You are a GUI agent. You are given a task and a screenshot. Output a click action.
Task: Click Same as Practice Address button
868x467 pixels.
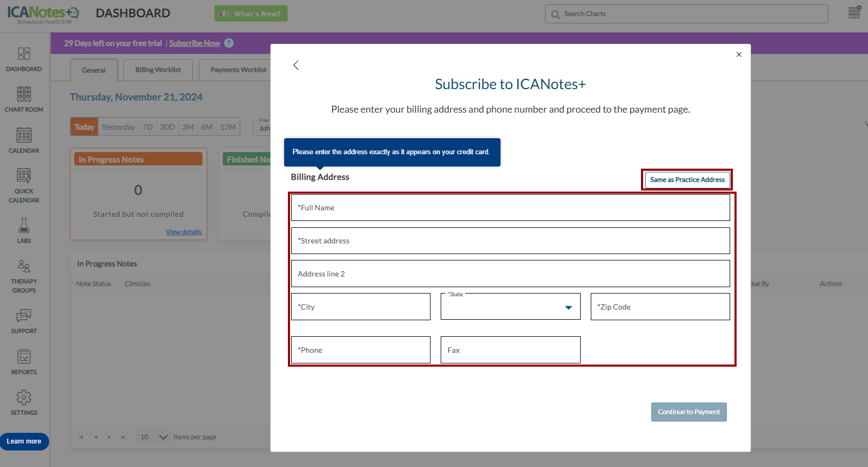[687, 180]
